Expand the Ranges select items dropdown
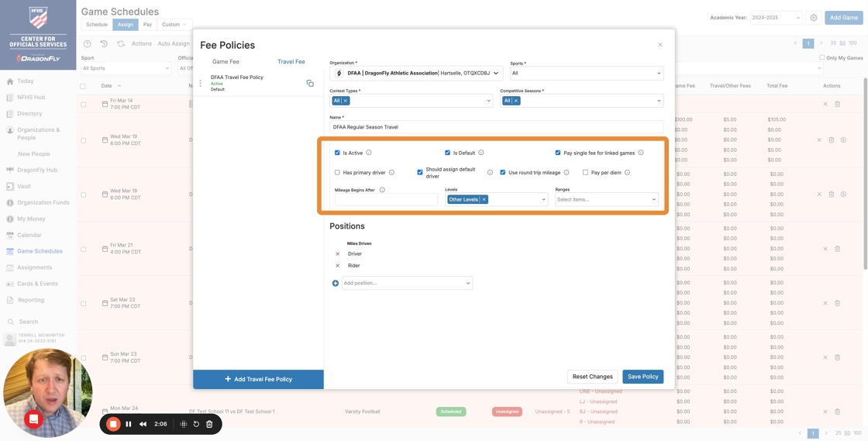The height and width of the screenshot is (441, 868). click(x=606, y=200)
